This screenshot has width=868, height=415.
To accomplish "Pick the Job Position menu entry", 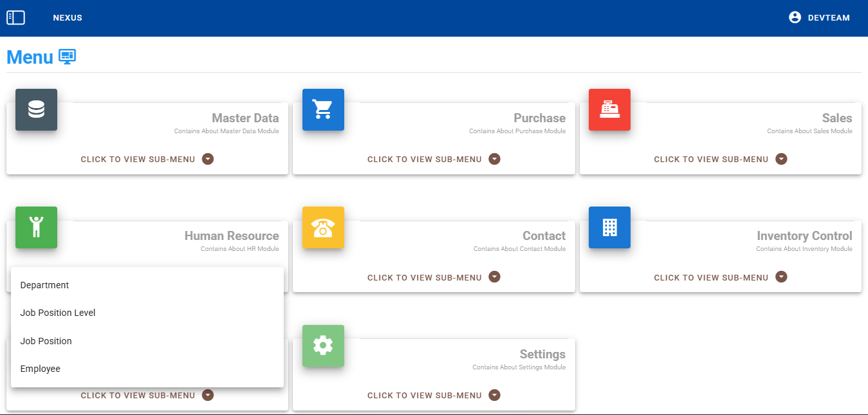I will point(46,341).
